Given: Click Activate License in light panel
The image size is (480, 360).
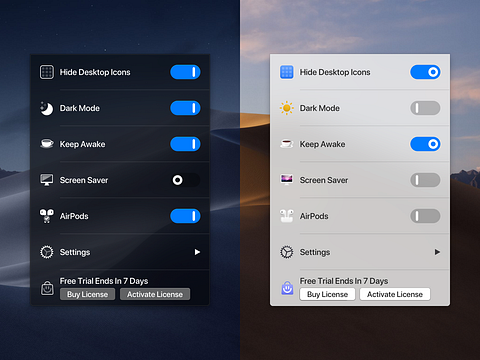Looking at the screenshot, I should coord(395,294).
